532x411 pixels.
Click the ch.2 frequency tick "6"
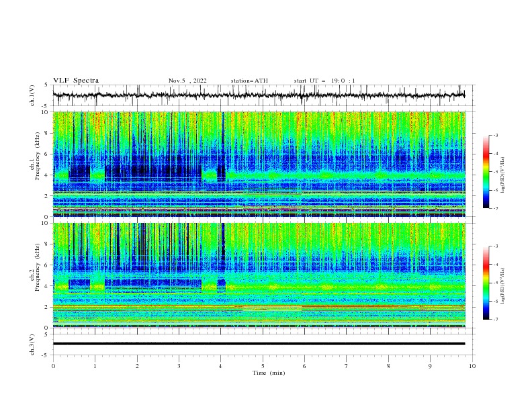[48, 265]
